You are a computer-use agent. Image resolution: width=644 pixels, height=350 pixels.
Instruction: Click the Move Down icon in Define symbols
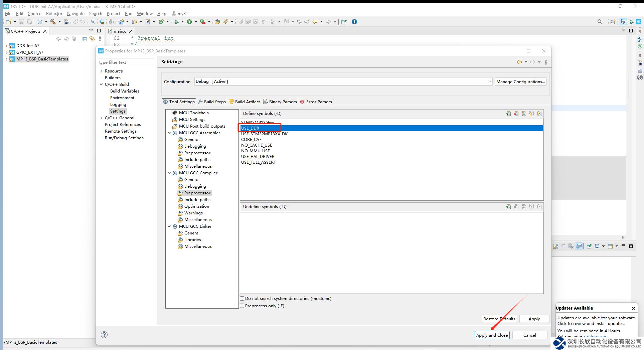point(539,114)
